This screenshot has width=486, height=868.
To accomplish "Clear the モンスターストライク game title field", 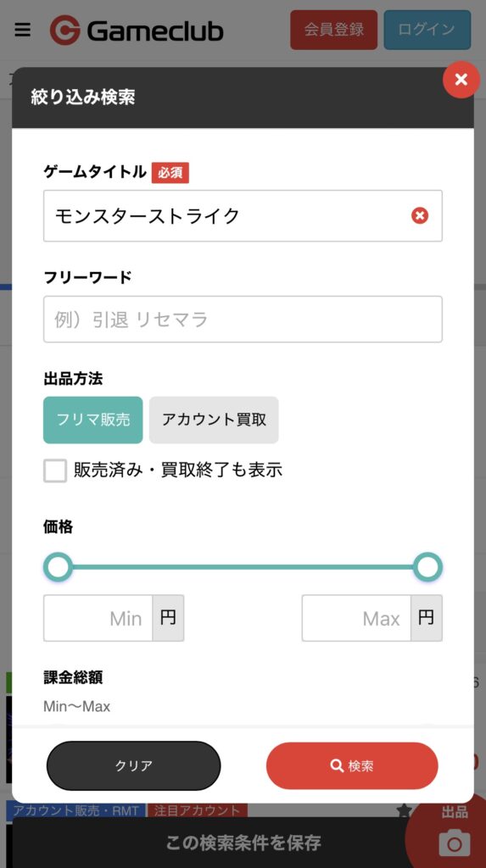I will click(x=420, y=215).
